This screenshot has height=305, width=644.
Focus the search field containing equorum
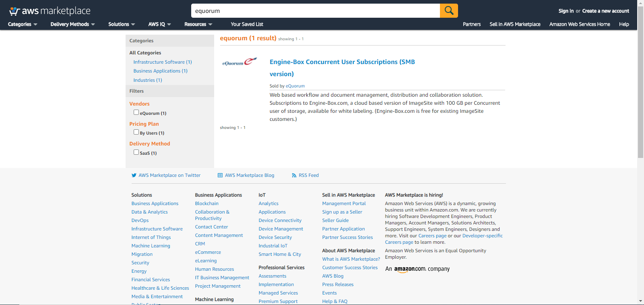(316, 11)
